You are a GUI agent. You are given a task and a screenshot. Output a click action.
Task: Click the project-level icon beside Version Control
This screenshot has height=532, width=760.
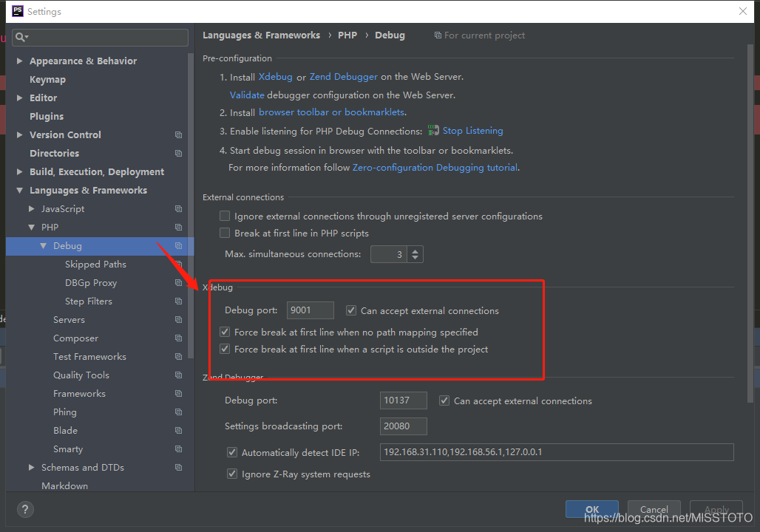[178, 134]
